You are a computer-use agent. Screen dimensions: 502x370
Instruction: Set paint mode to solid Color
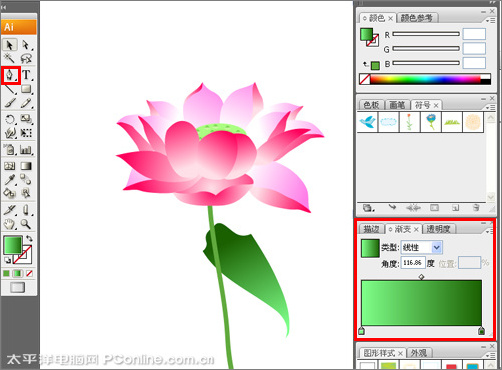click(x=6, y=274)
